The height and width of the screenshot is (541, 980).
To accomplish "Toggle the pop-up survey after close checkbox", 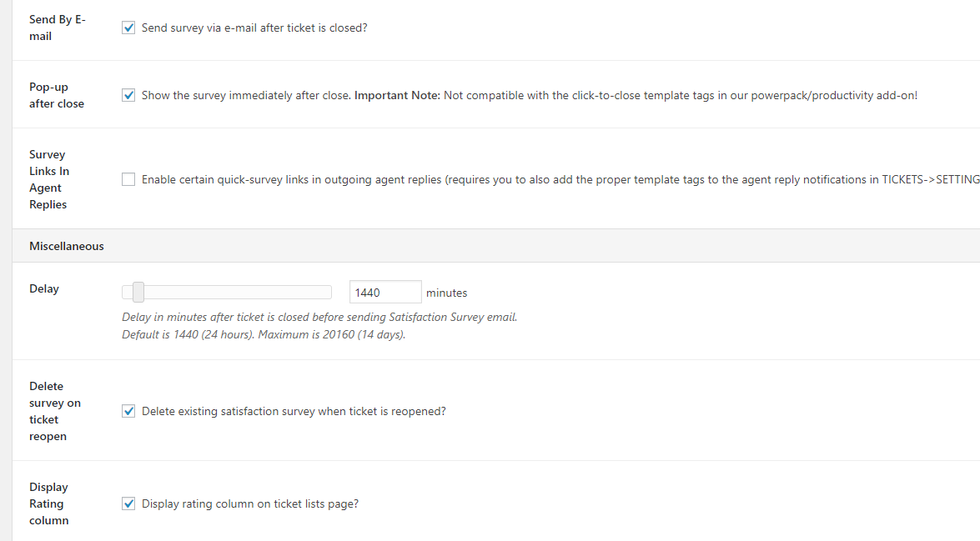I will [128, 95].
